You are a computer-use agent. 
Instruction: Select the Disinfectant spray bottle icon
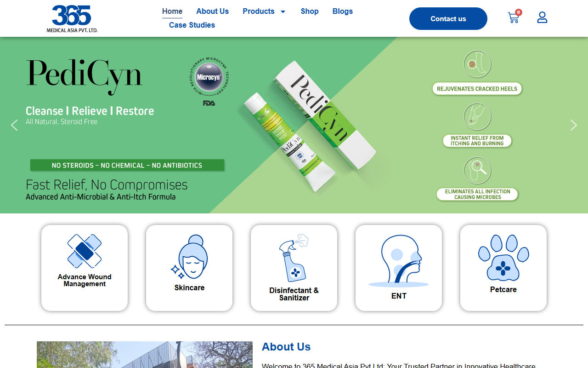point(294,258)
